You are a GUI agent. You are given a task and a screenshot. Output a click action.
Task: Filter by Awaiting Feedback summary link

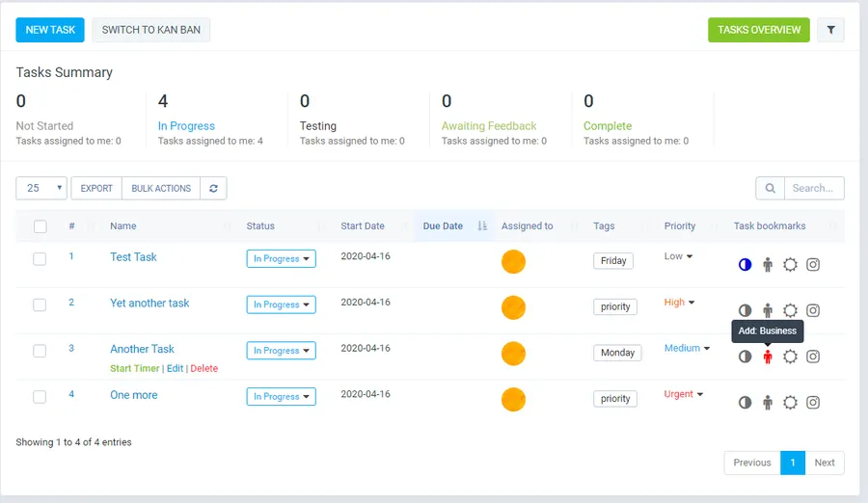point(489,126)
